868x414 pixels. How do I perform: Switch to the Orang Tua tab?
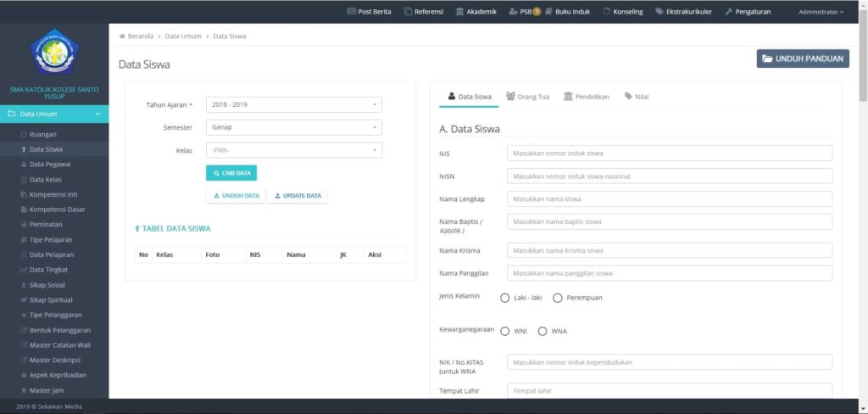tap(527, 97)
